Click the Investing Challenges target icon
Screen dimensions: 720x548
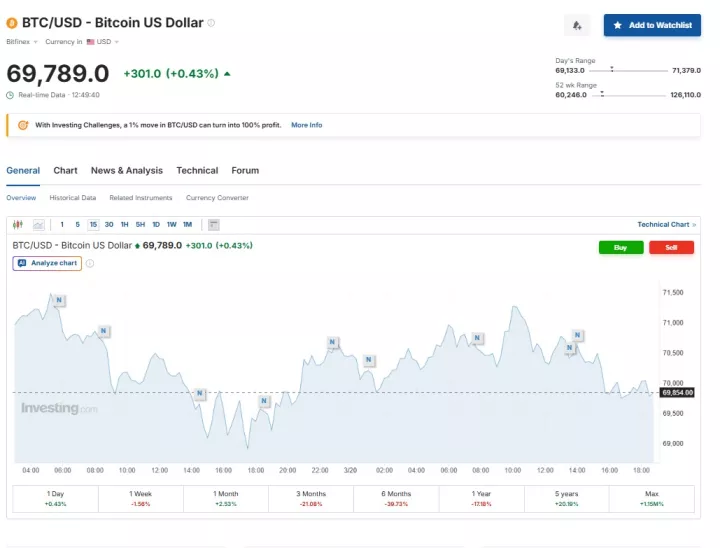(x=22, y=125)
